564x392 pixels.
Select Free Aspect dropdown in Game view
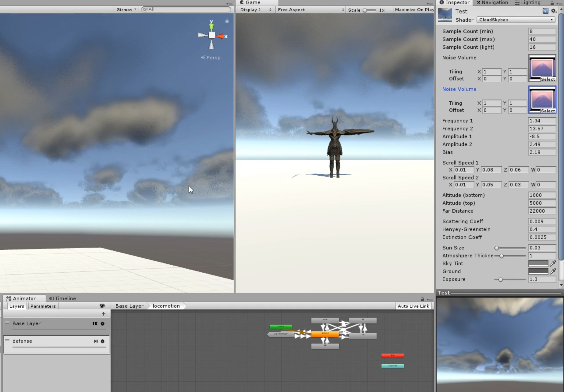click(x=309, y=9)
